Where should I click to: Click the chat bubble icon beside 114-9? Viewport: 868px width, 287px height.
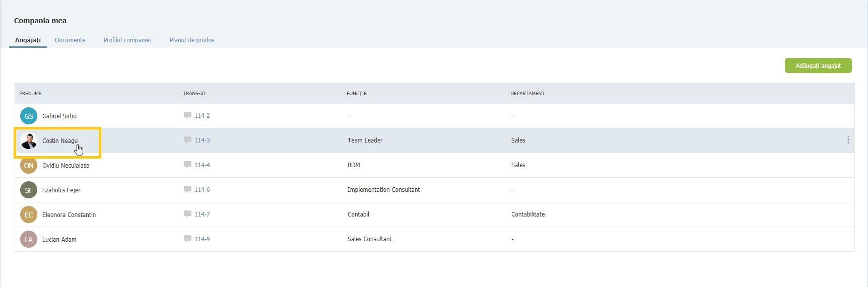point(187,239)
